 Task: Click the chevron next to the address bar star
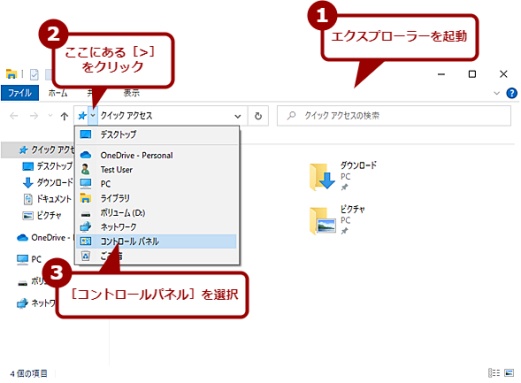(93, 116)
